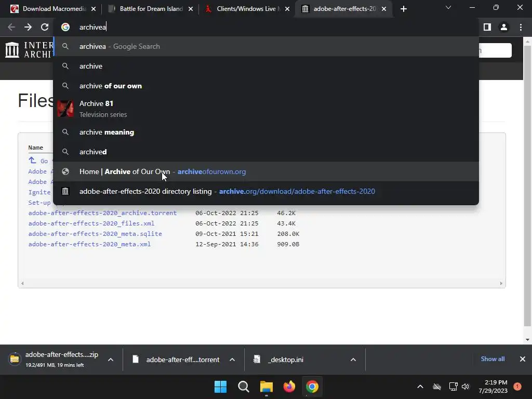Click the 208.0K size value

[x=288, y=234]
